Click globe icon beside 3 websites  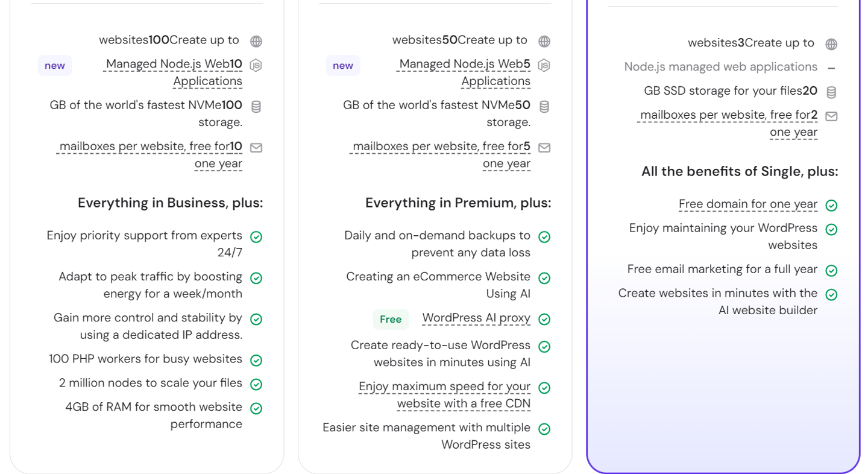(831, 44)
